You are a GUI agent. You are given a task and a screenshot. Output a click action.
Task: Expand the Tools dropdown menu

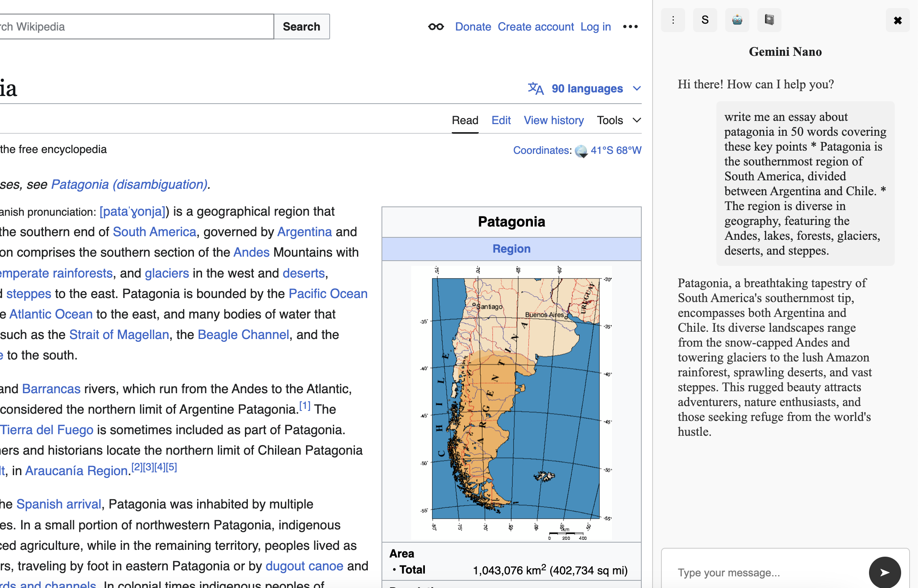618,120
